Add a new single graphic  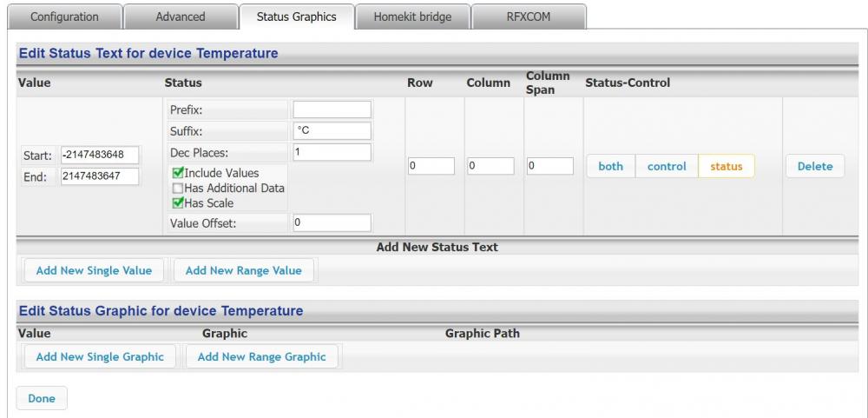100,356
